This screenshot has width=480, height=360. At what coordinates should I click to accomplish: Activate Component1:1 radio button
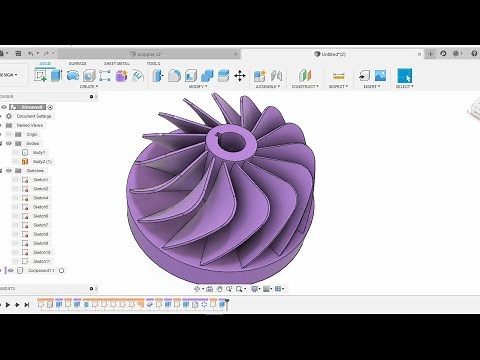(61, 271)
